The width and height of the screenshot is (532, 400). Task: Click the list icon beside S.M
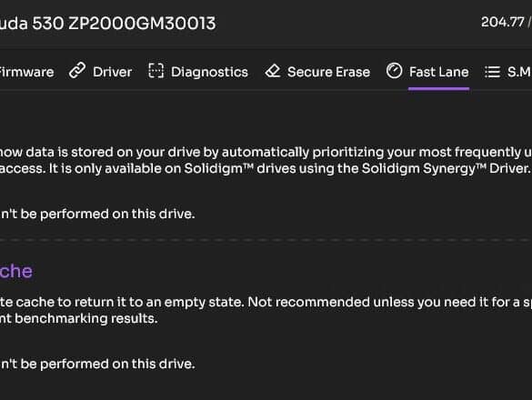pyautogui.click(x=492, y=72)
